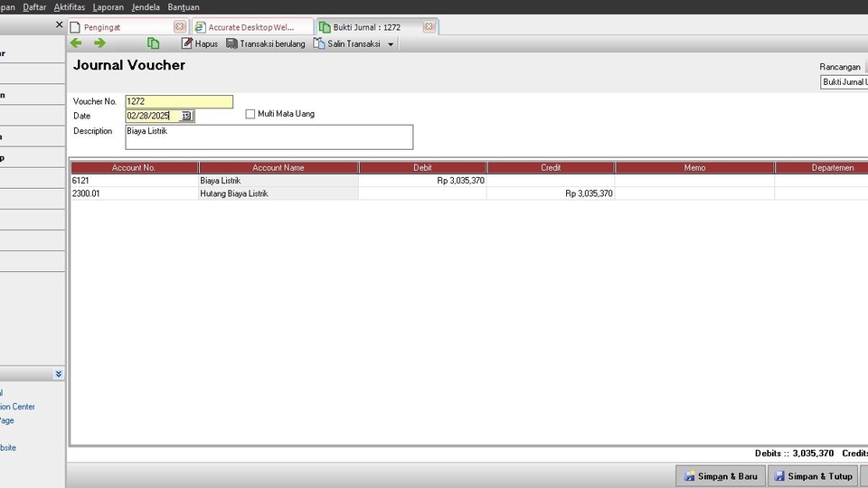This screenshot has height=488, width=868.
Task: Close the Pengingat tab
Action: [x=179, y=27]
